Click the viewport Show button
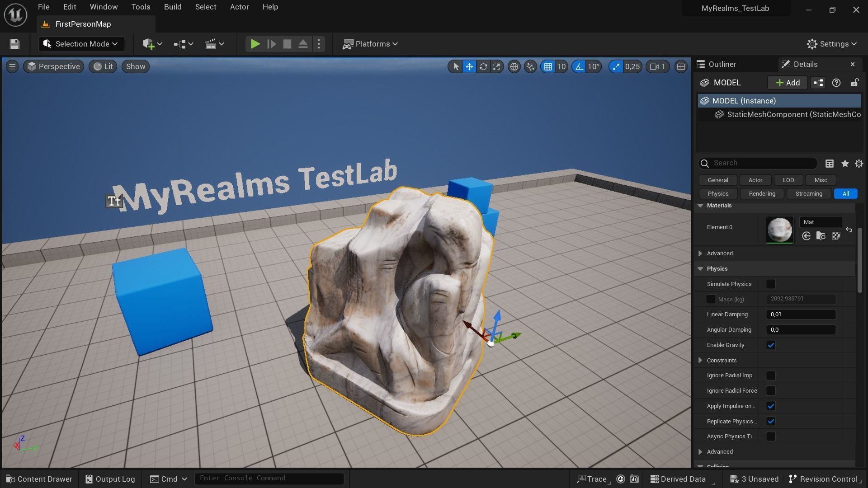This screenshot has height=488, width=868. 136,66
